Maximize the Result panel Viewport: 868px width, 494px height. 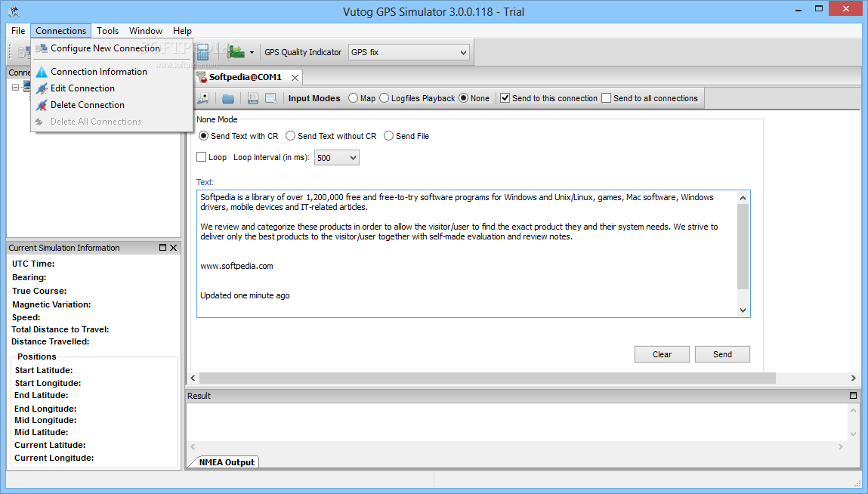(853, 395)
